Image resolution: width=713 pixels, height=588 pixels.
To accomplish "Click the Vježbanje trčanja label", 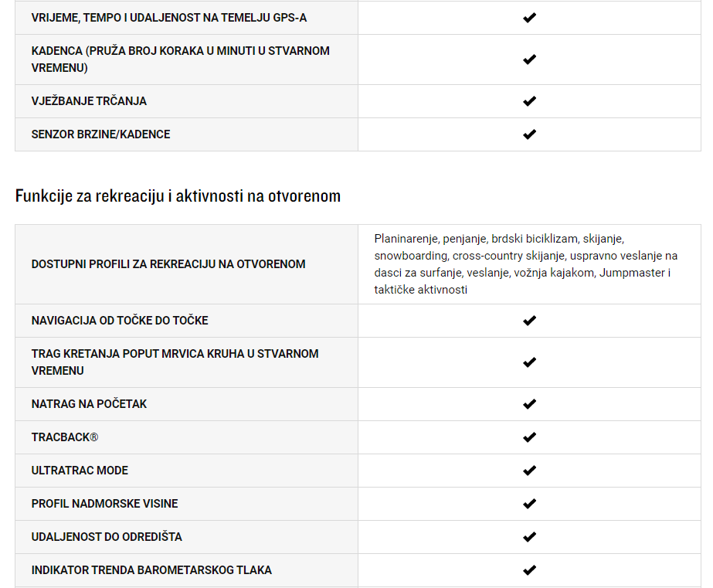I will pyautogui.click(x=89, y=101).
